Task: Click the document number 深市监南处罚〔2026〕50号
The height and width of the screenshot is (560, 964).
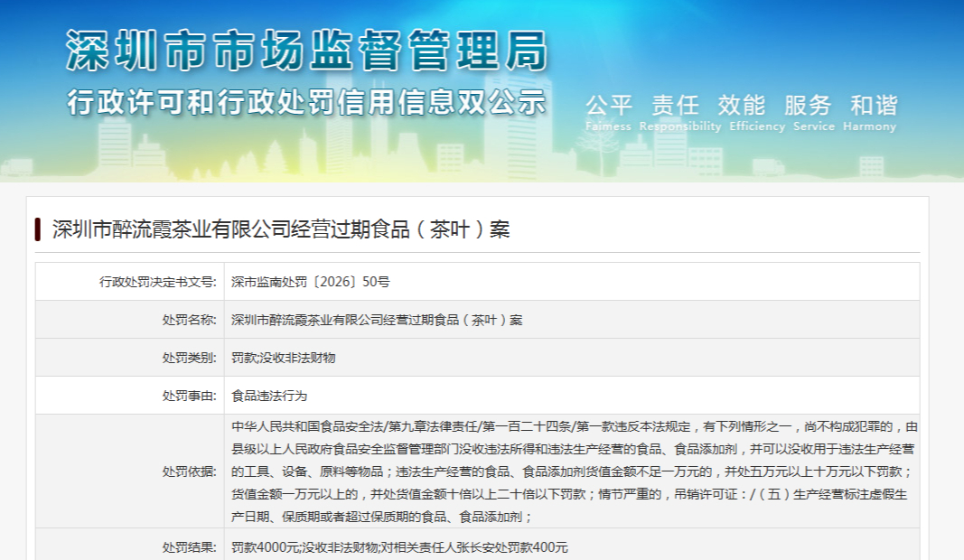Action: (x=311, y=282)
